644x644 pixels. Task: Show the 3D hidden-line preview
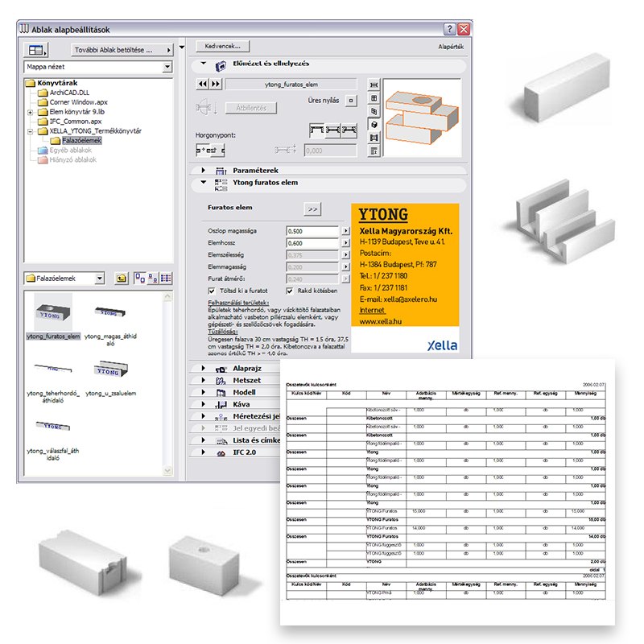(x=374, y=111)
